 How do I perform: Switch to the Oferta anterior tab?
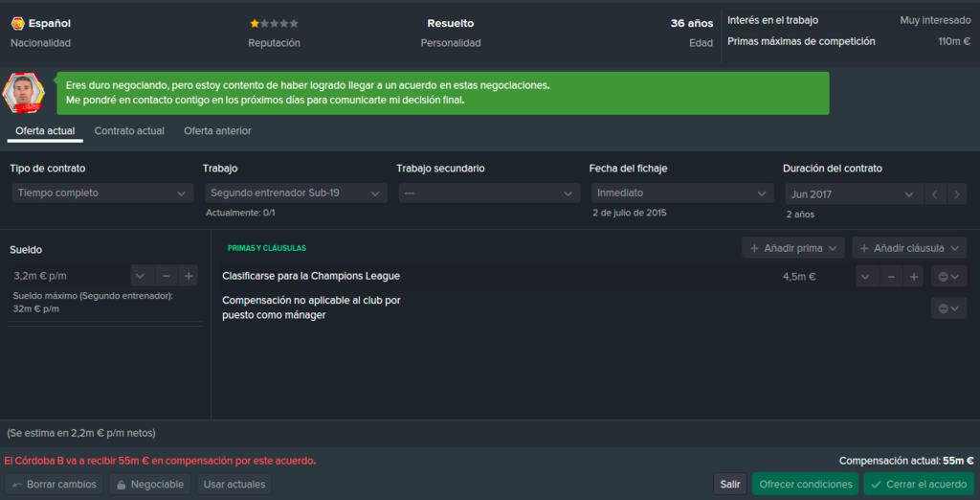click(x=217, y=131)
